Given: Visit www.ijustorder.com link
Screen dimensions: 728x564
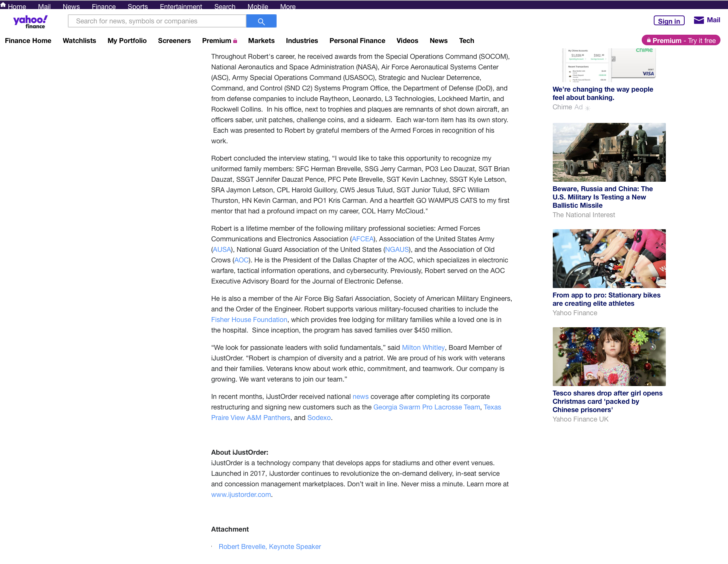Looking at the screenshot, I should 241,495.
